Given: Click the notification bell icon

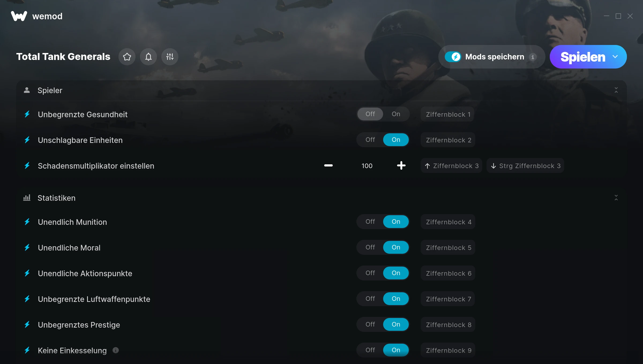Looking at the screenshot, I should pos(148,57).
